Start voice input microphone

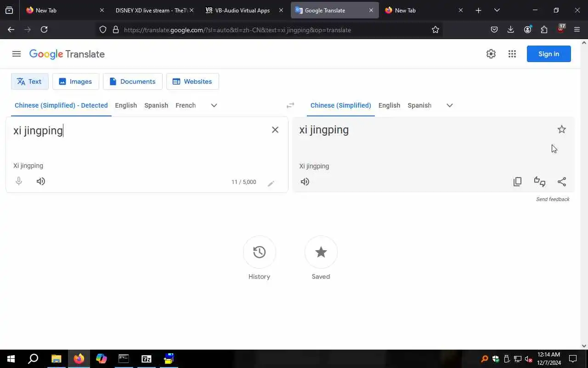coord(19,181)
